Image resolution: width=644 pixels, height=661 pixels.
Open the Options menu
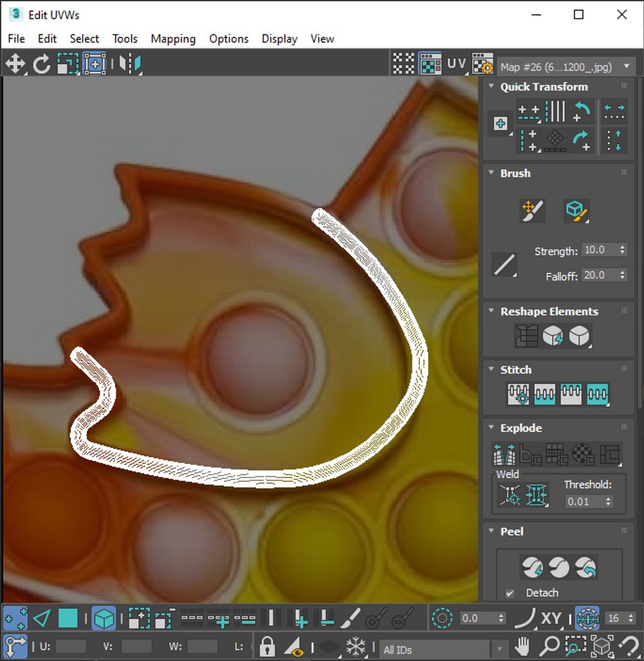click(228, 39)
